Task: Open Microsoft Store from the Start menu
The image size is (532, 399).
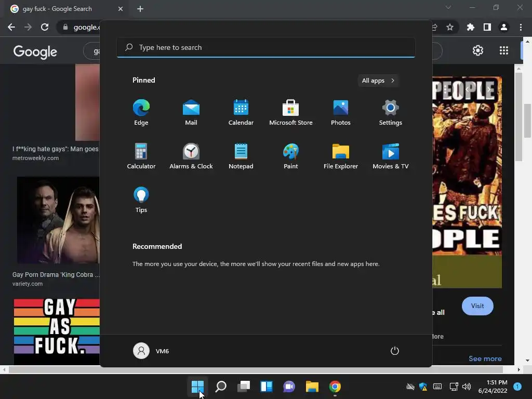Action: [x=291, y=113]
